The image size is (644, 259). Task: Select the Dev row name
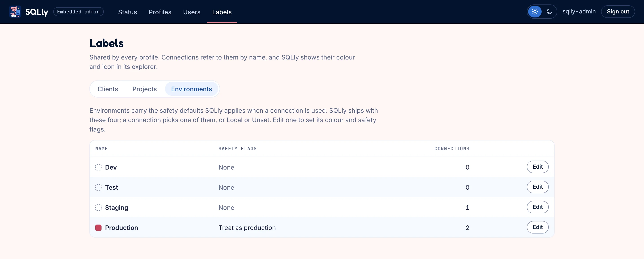[x=111, y=167]
